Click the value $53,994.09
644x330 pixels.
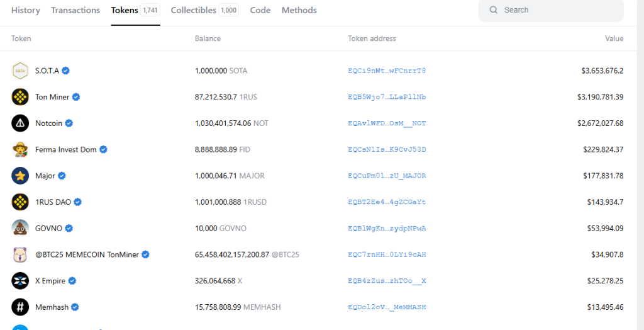pos(606,229)
